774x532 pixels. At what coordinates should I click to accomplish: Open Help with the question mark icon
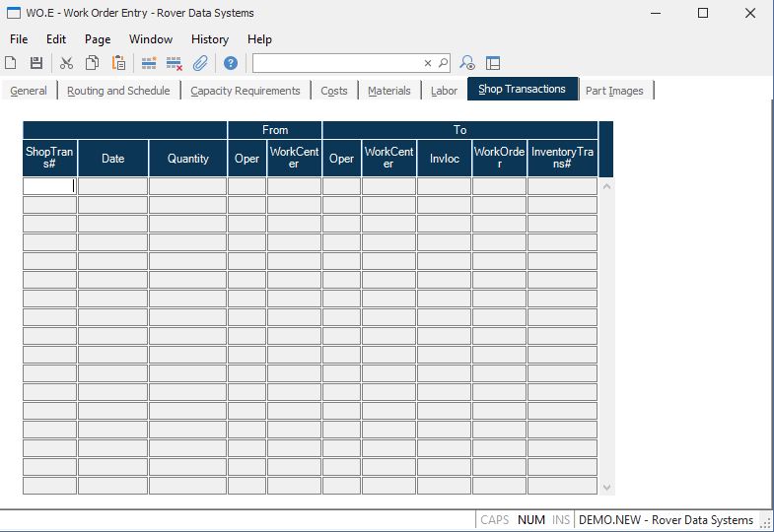[231, 63]
